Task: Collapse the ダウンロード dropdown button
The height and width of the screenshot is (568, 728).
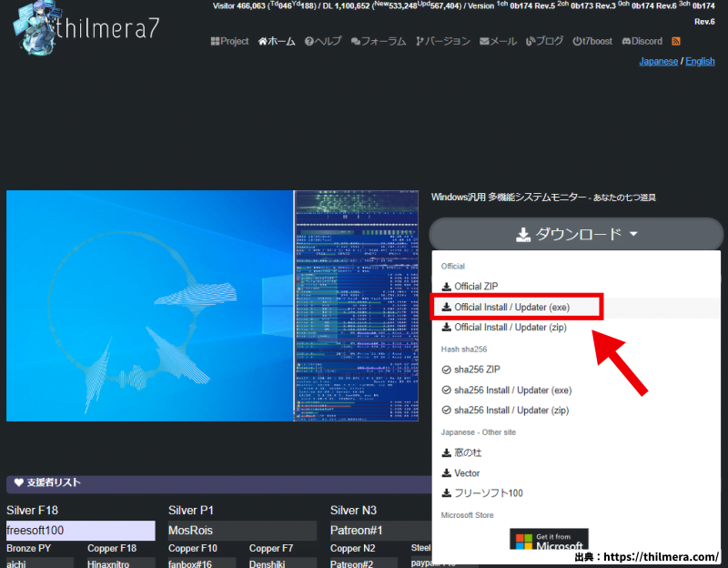Action: coord(577,235)
